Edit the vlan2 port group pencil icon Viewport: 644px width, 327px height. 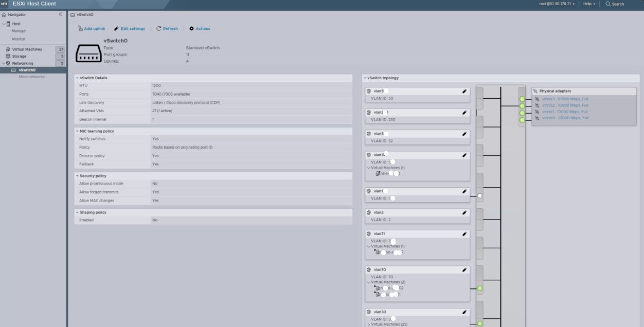tap(464, 212)
